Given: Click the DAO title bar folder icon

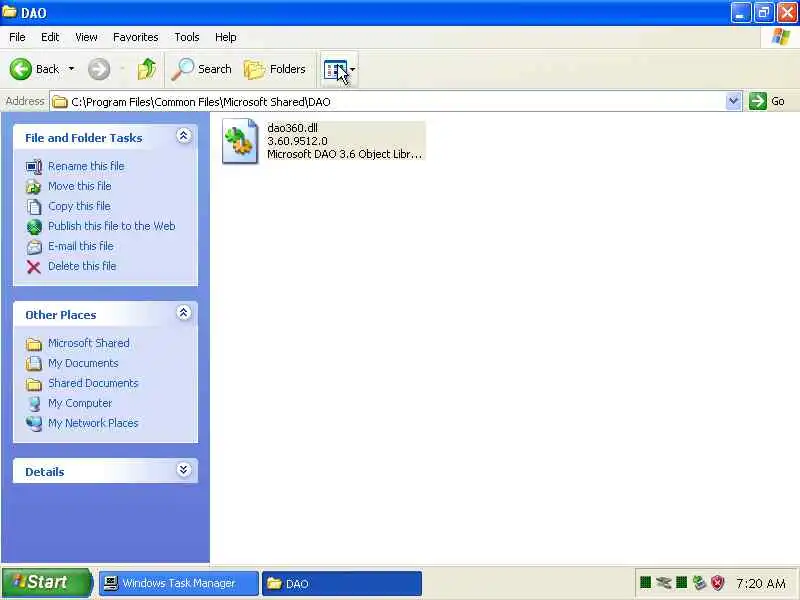Looking at the screenshot, I should (10, 12).
